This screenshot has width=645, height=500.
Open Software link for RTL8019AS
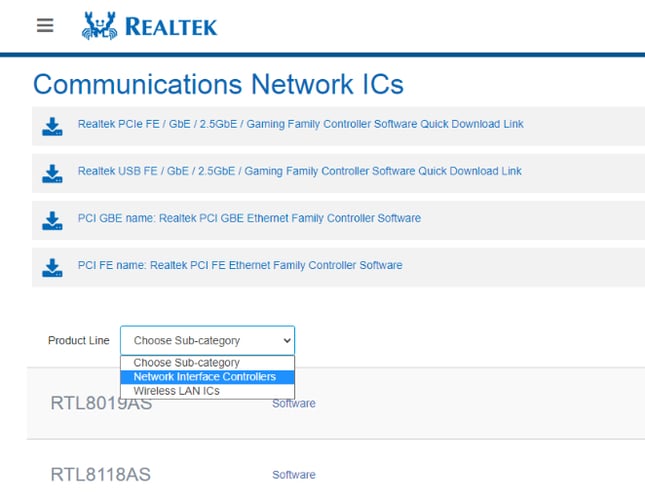click(294, 403)
